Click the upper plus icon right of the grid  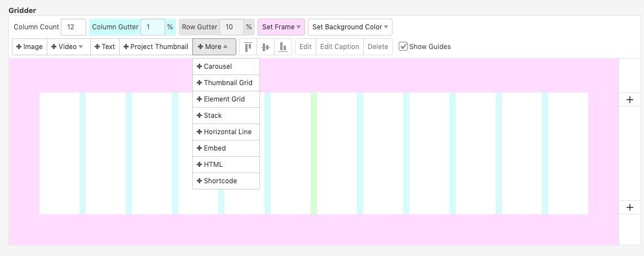click(x=630, y=100)
